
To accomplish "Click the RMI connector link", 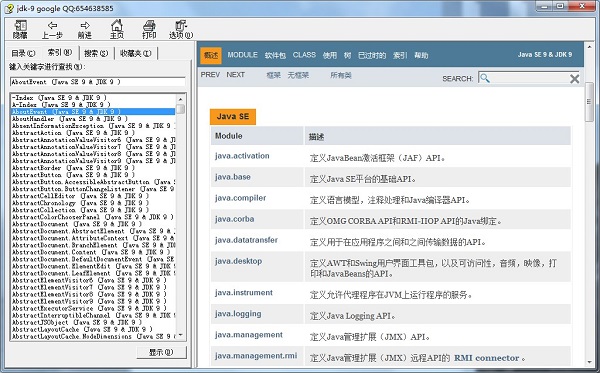I will [x=486, y=358].
